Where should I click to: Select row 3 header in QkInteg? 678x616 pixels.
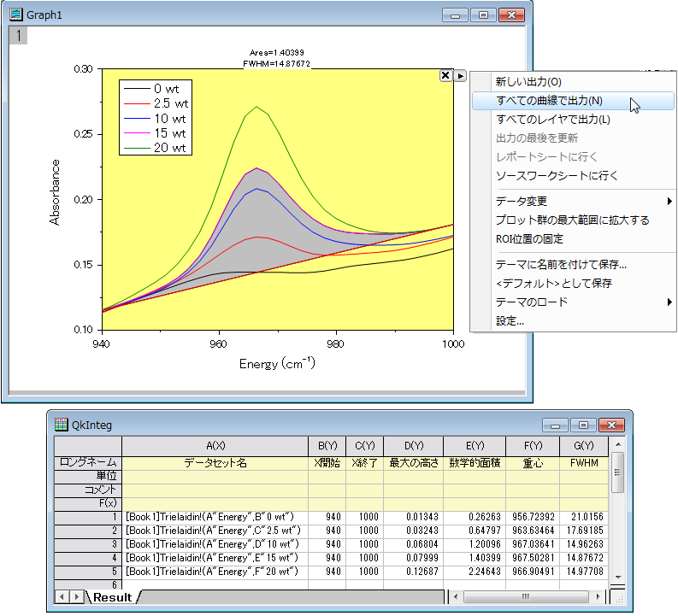(x=88, y=544)
